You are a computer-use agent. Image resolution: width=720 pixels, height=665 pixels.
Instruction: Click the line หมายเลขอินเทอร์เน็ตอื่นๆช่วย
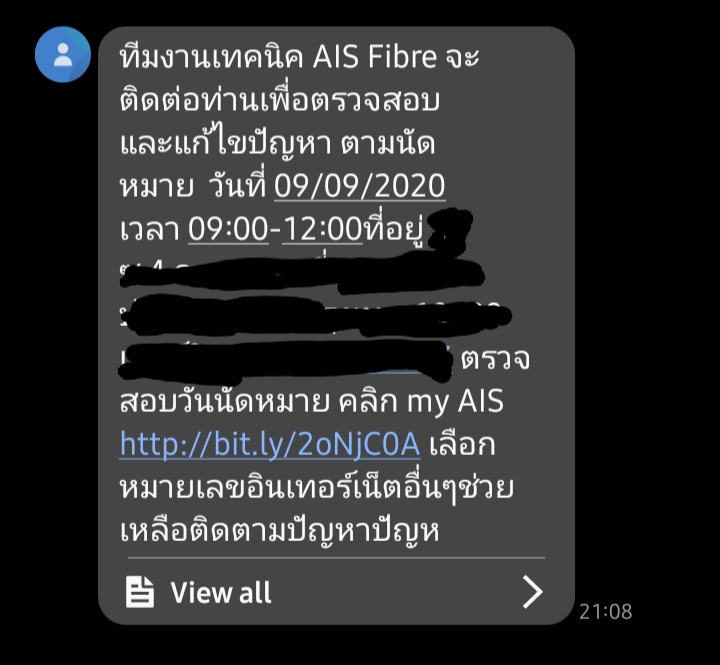[316, 486]
